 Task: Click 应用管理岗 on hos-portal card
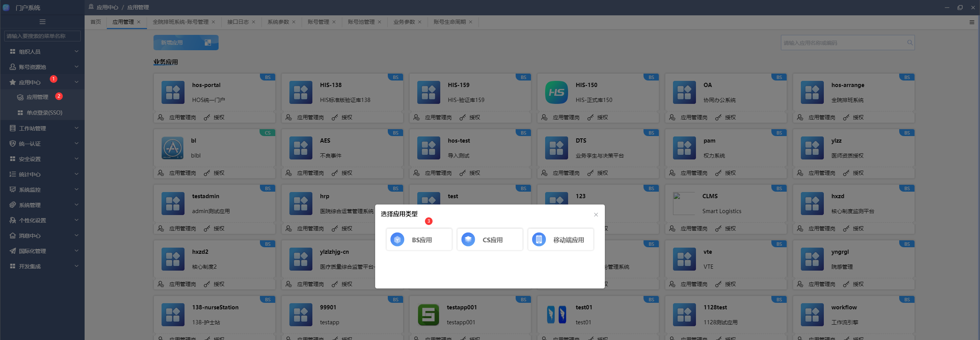point(182,117)
